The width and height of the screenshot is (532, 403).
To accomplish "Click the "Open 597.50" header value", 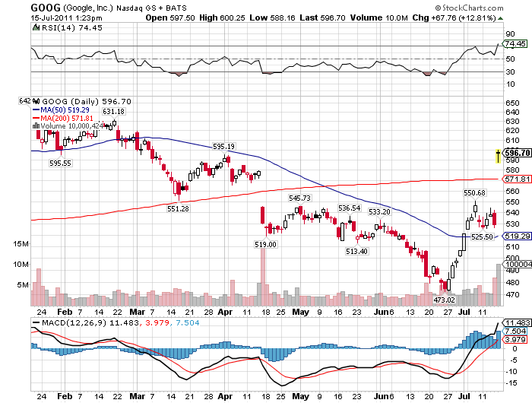I will [x=170, y=17].
